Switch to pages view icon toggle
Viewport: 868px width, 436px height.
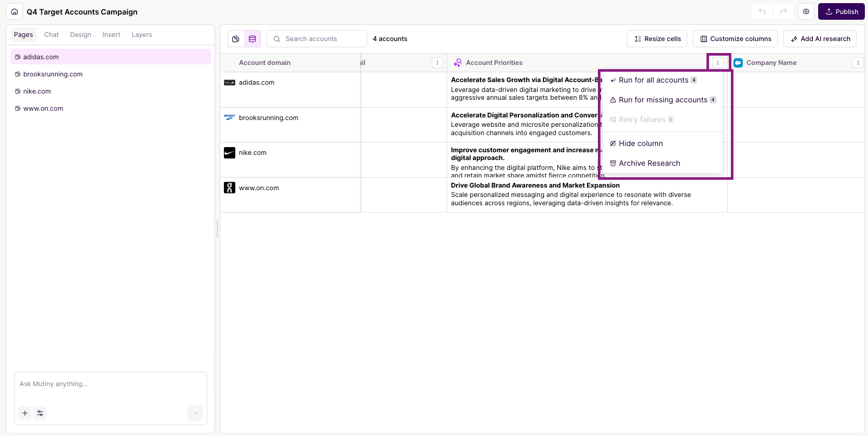[x=236, y=39]
